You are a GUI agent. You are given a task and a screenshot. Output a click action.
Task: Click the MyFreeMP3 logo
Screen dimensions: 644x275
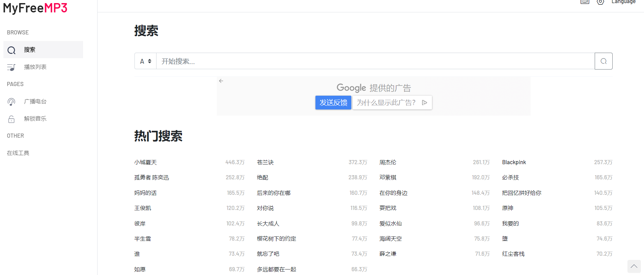(35, 8)
